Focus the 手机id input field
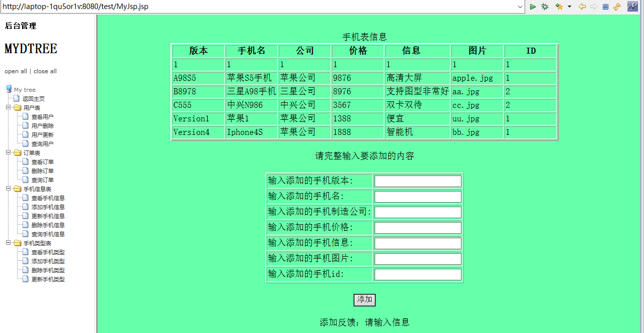644x333 pixels. 418,274
